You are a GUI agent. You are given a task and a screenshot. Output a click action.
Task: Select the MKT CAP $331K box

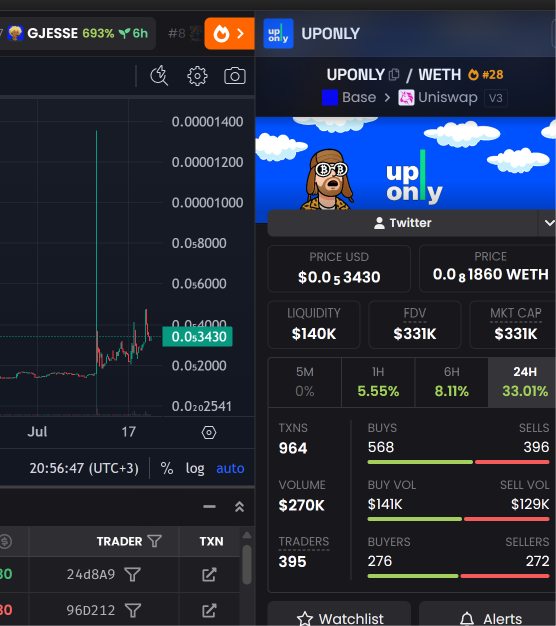(513, 325)
